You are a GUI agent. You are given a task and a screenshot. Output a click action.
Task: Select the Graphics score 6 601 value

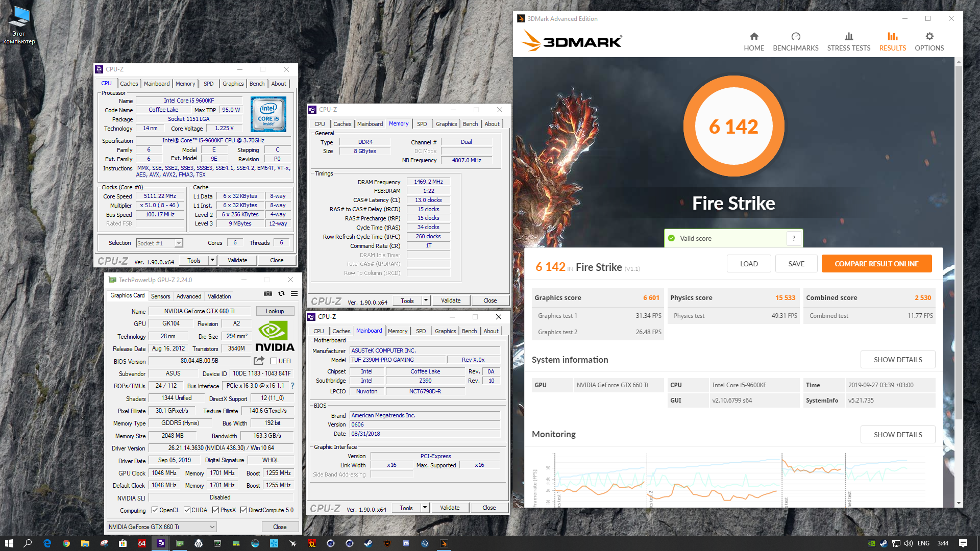tap(651, 298)
